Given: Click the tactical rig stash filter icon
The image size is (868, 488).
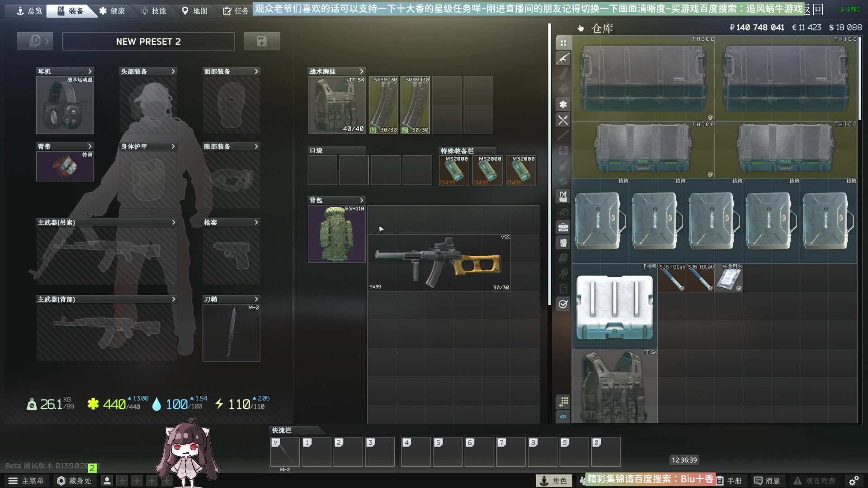Looking at the screenshot, I should 563,197.
